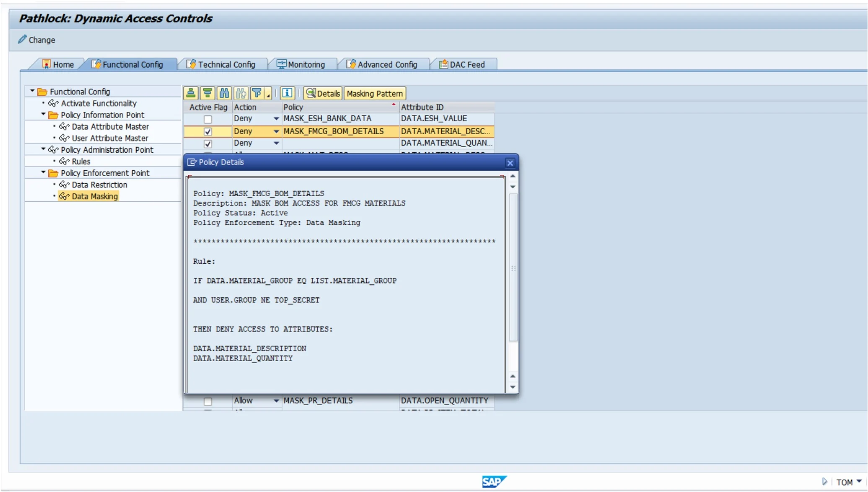
Task: Click the glasses icon beside Policy Administration Point
Action: [53, 150]
